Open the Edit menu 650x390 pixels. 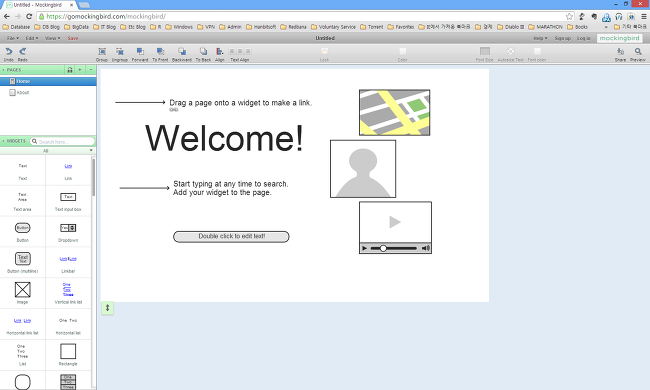point(32,38)
